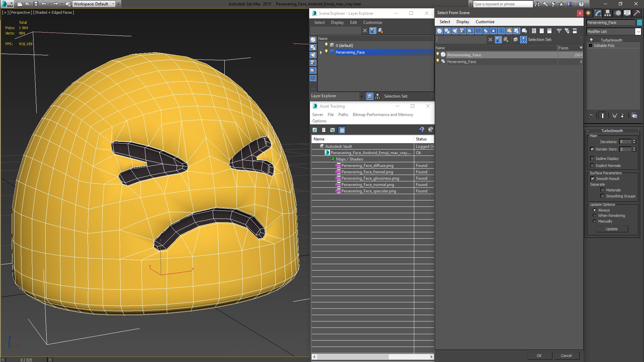Click Select None icon in Select From Scene
This screenshot has width=644, height=362.
(542, 31)
